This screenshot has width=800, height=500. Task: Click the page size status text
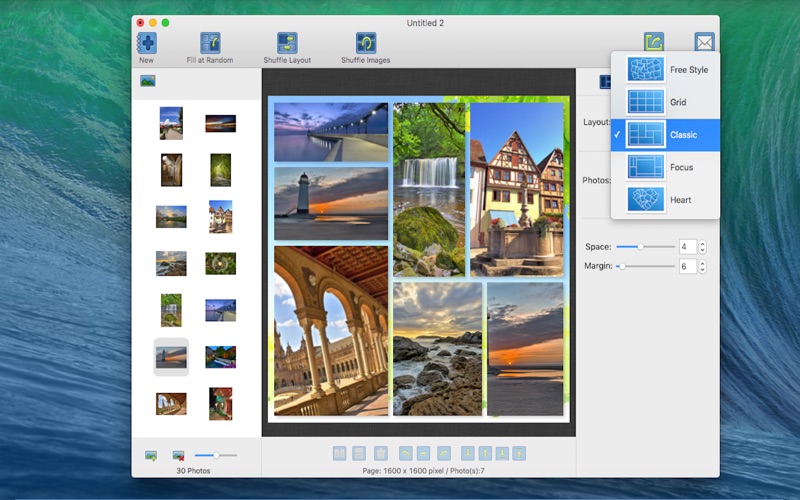423,470
